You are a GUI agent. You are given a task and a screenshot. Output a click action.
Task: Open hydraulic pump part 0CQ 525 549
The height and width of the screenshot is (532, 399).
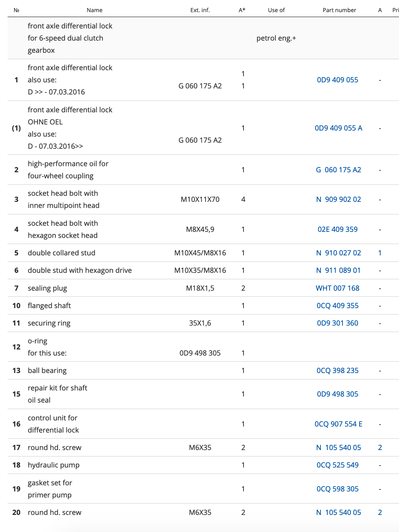[x=338, y=465]
